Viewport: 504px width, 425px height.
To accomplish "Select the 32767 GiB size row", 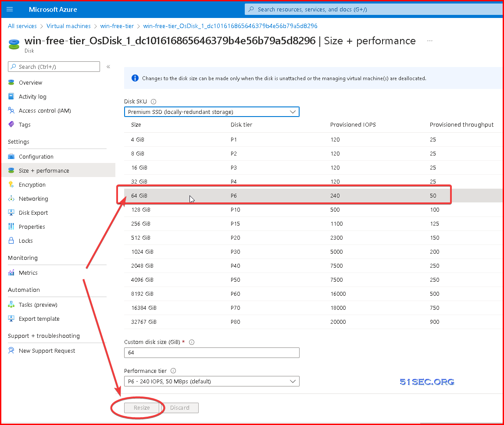I will [x=313, y=322].
